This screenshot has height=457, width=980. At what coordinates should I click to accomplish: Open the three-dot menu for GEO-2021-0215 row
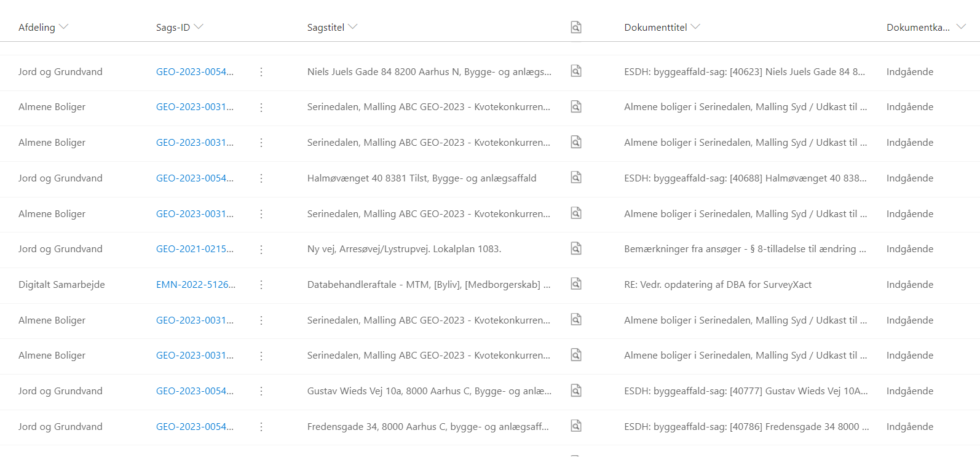261,249
